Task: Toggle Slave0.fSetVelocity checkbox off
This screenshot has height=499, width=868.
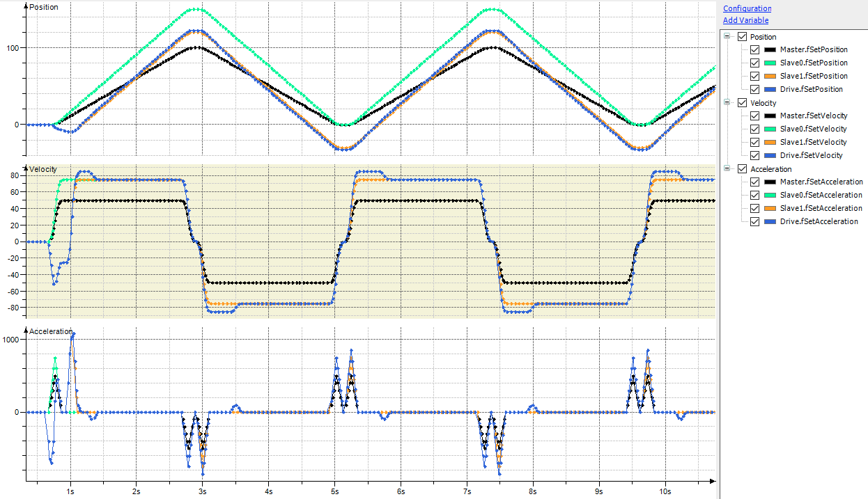Action: click(x=754, y=129)
